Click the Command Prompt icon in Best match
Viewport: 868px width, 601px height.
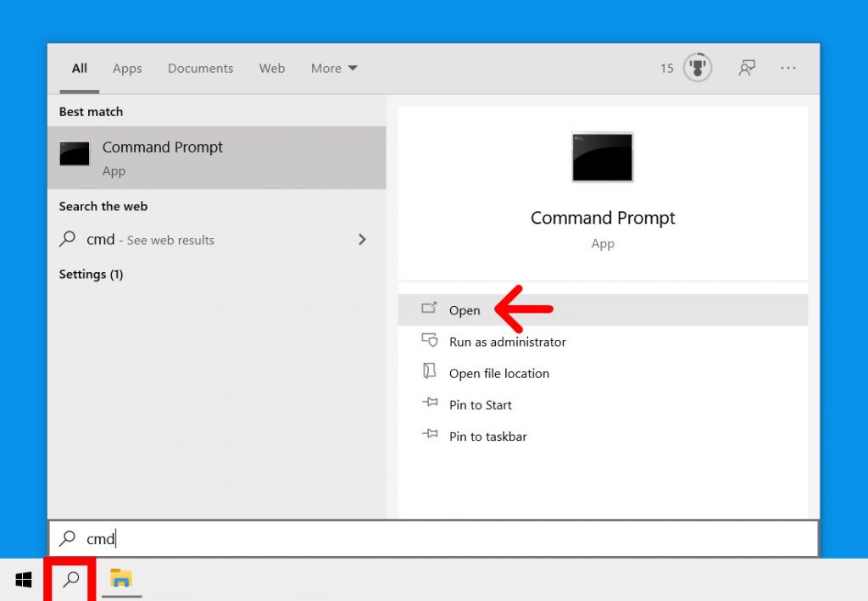(75, 153)
